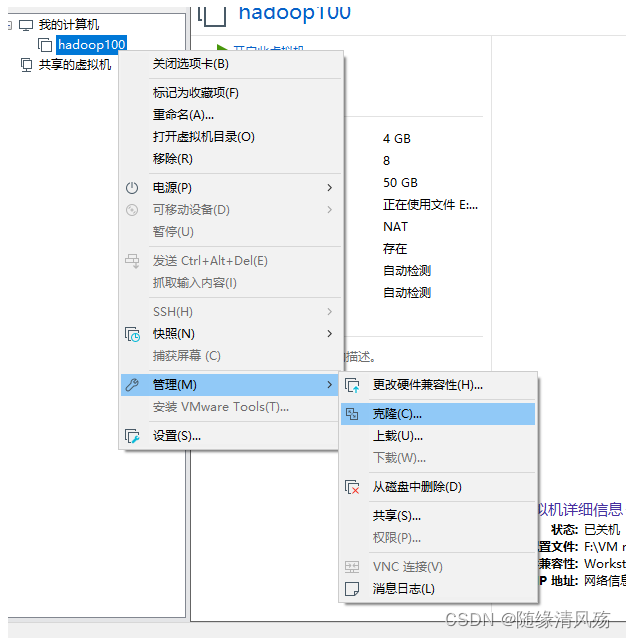Screen dimensions: 626x638
Task: Choose 关闭选项卡(B) from the context menu
Action: click(231, 64)
